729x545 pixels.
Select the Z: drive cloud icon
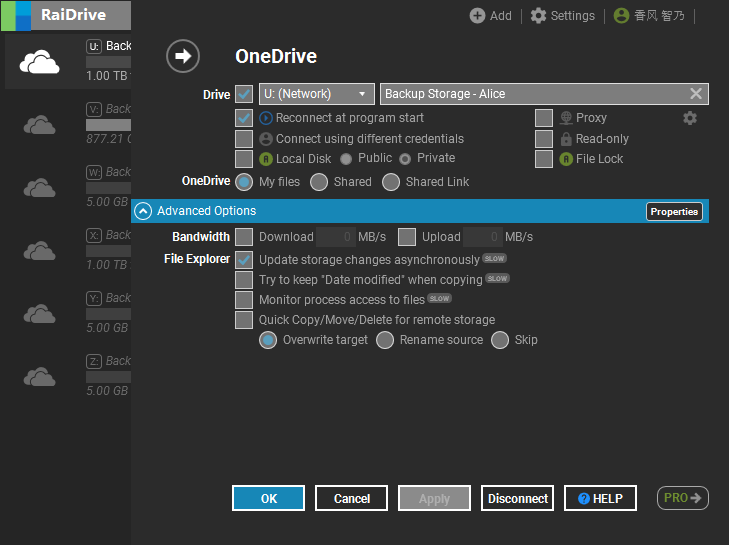tap(39, 377)
